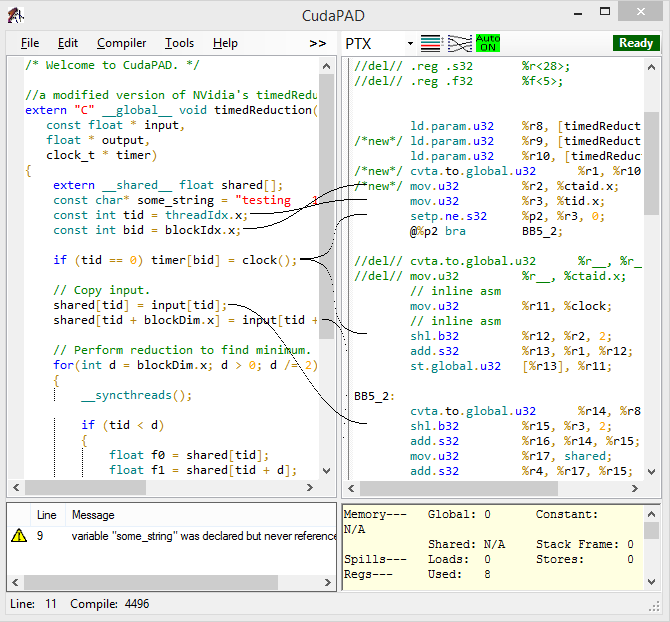Open the PTX output type dropdown

click(410, 44)
